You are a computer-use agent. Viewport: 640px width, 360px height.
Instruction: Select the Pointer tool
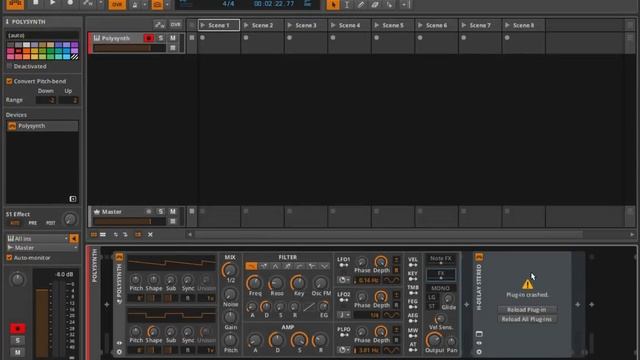(333, 4)
